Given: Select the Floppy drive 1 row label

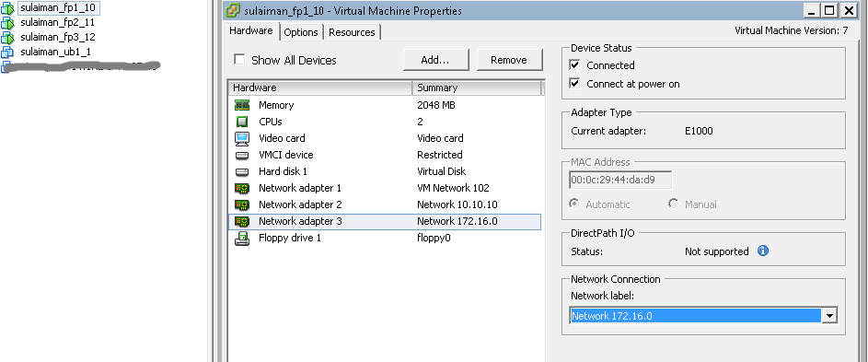Looking at the screenshot, I should click(x=290, y=238).
